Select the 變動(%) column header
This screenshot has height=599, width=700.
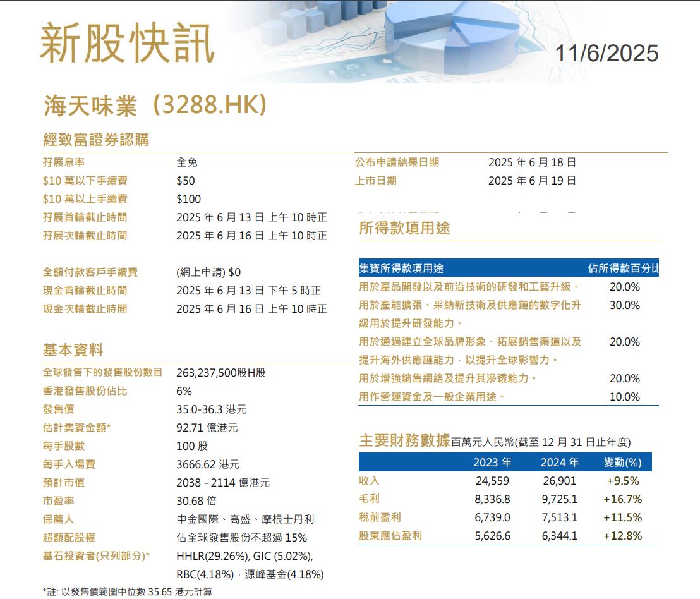(622, 462)
